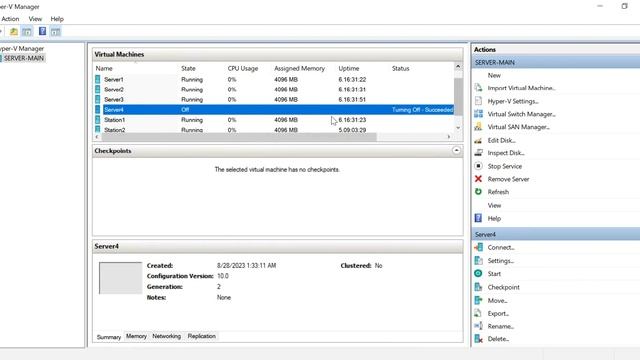Sort by the State column header

[x=188, y=68]
